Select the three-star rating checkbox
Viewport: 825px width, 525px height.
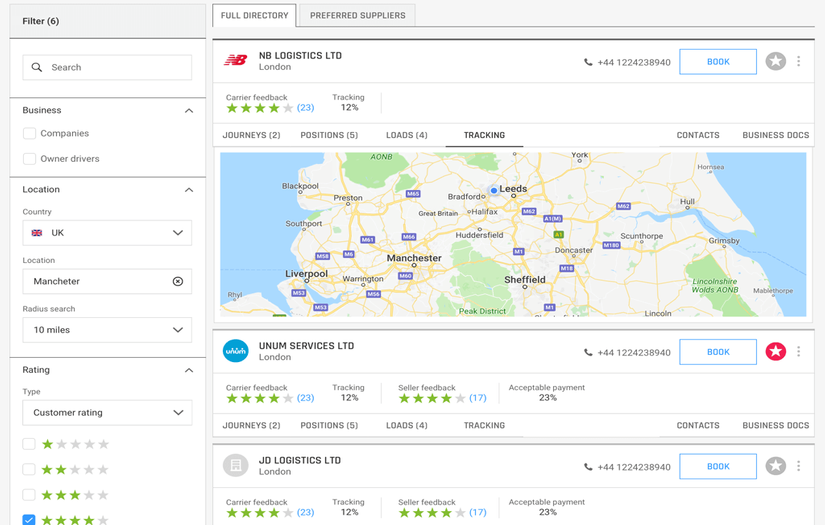point(29,494)
